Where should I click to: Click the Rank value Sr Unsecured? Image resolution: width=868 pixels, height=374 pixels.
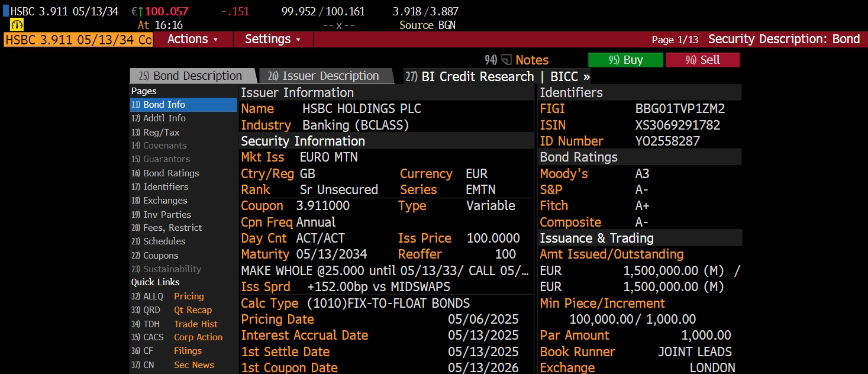click(x=339, y=190)
